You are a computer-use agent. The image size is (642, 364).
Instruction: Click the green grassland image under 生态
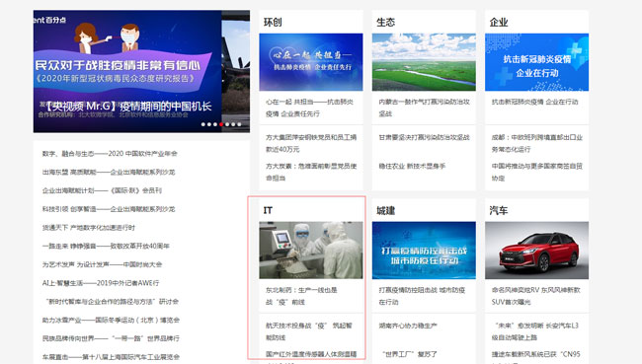point(424,62)
